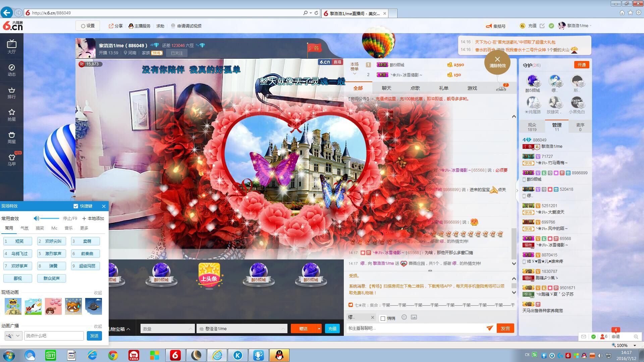644x362 pixels.
Task: Switch to the 聊天 chat tab
Action: point(386,88)
